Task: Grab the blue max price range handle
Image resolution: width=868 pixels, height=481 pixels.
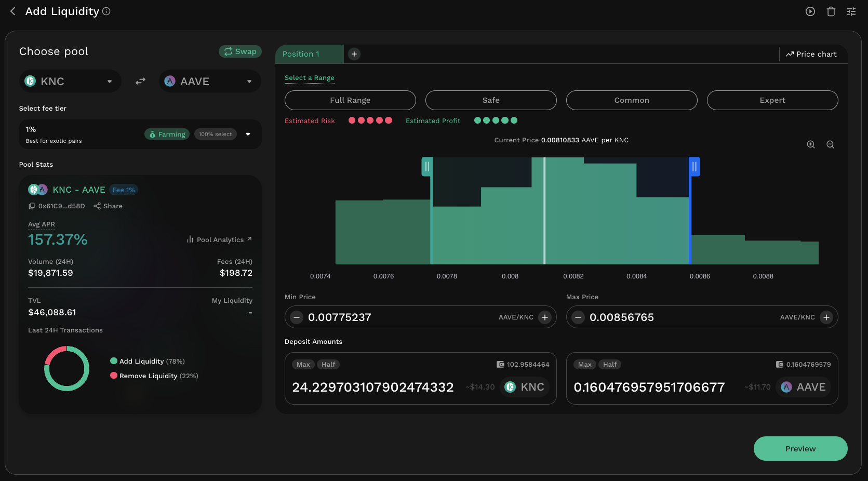Action: [695, 167]
